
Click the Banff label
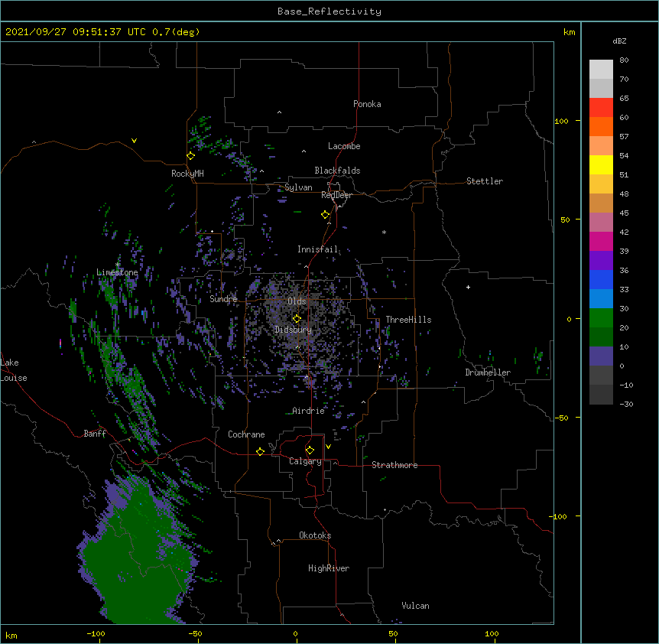(x=95, y=434)
